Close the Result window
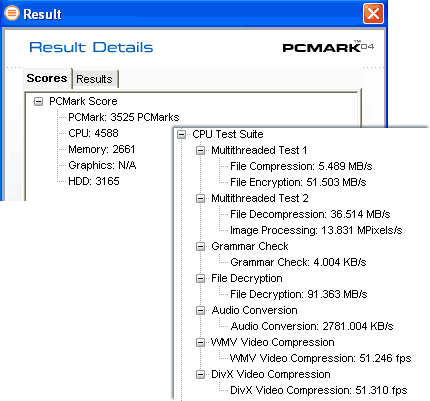This screenshot has width=430, height=401. point(373,14)
